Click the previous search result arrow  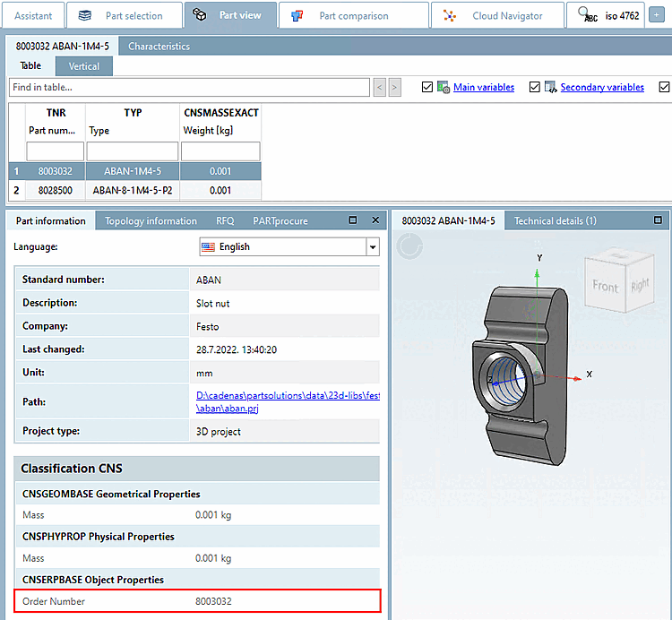click(x=380, y=87)
